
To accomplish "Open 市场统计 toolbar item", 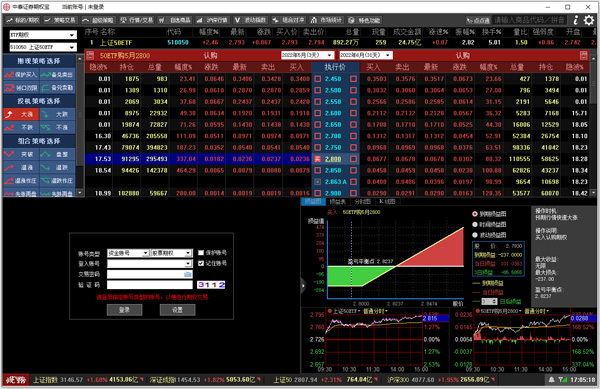I will pyautogui.click(x=326, y=20).
